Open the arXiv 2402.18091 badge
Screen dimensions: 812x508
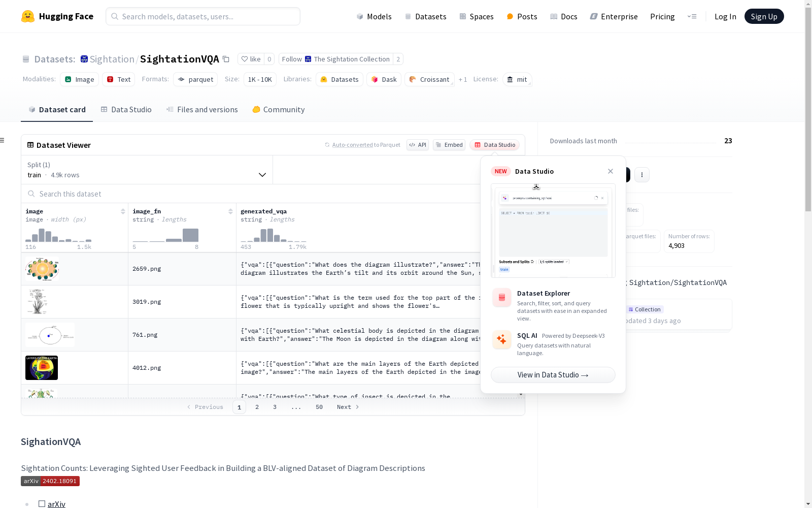[x=50, y=481]
